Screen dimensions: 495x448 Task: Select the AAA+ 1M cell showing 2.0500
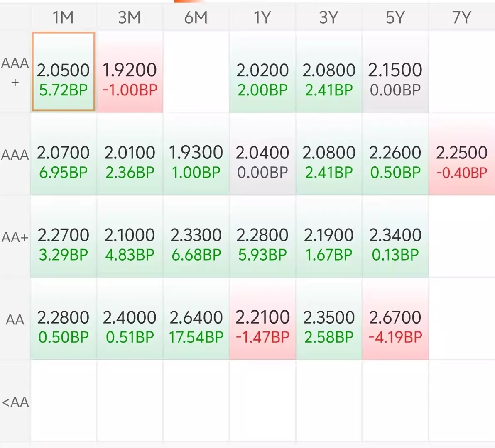coord(64,72)
